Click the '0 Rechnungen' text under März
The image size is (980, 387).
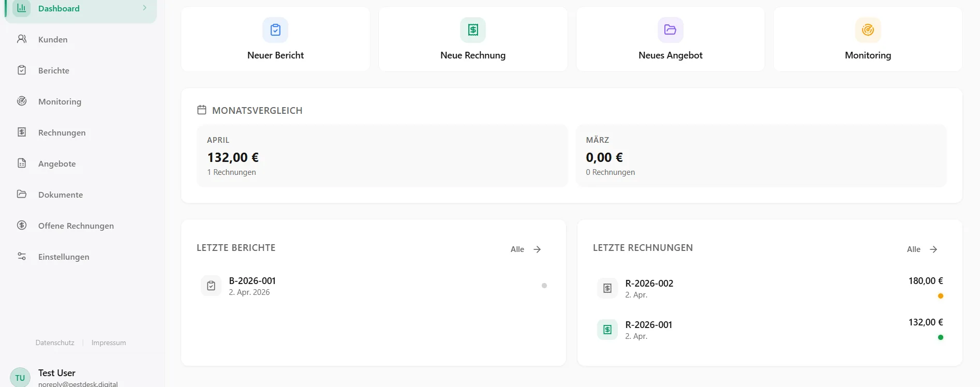(x=610, y=172)
